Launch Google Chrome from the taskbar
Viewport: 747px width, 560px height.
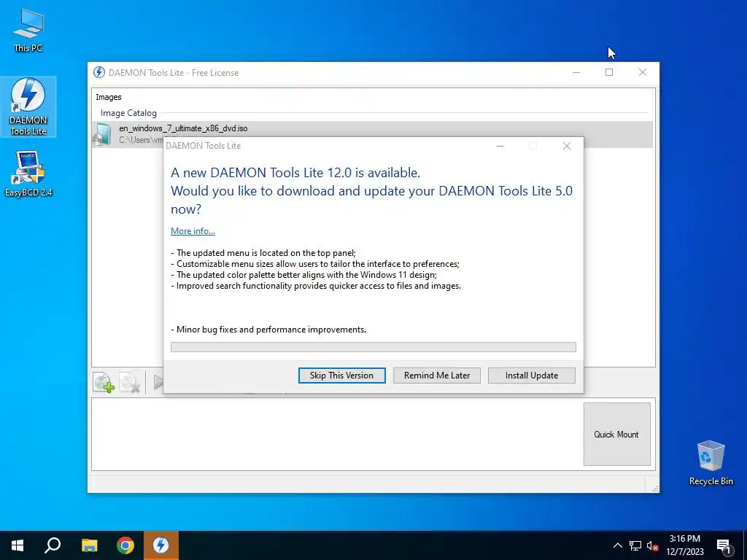point(125,545)
